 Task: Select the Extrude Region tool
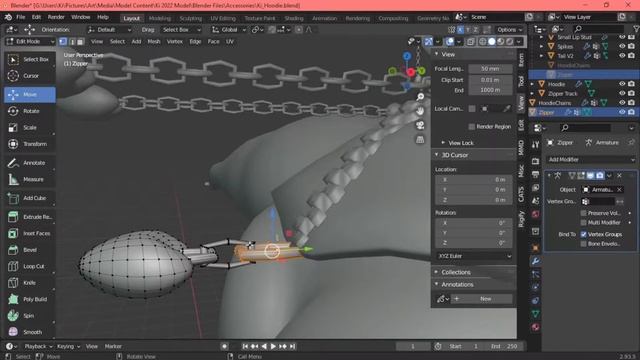[30, 217]
